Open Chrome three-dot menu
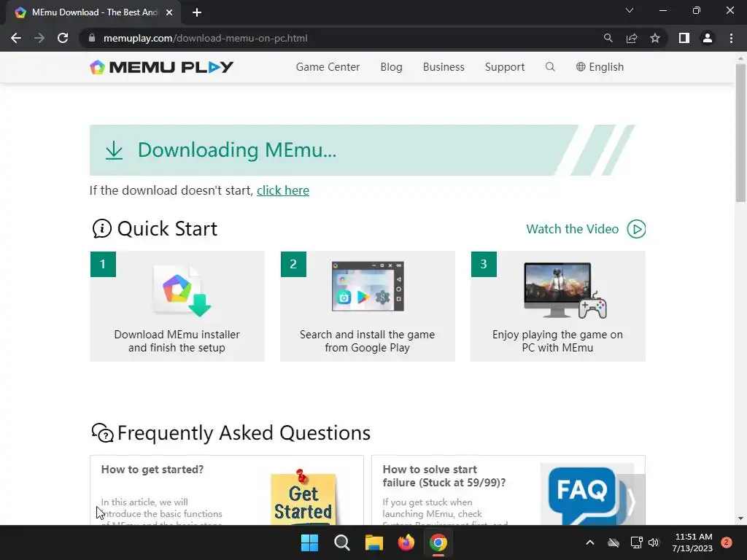 pos(731,38)
